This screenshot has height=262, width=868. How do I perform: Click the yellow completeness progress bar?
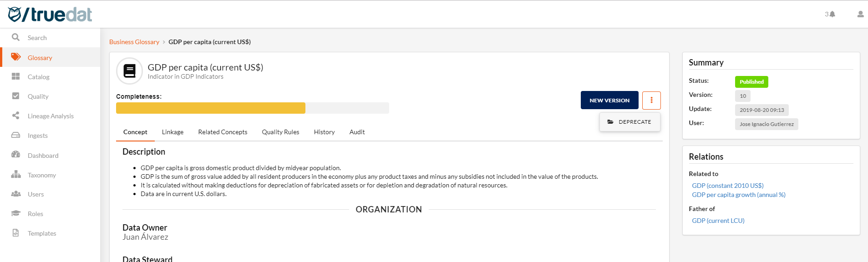[211, 108]
